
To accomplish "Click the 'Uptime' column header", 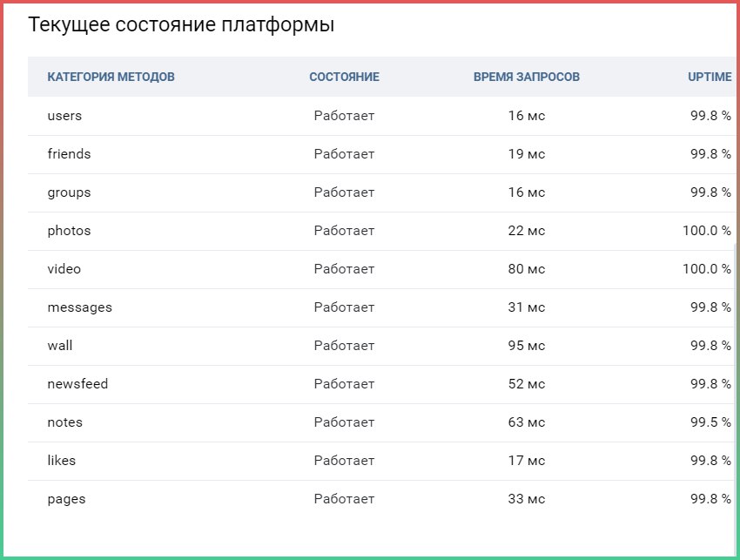I will point(710,77).
